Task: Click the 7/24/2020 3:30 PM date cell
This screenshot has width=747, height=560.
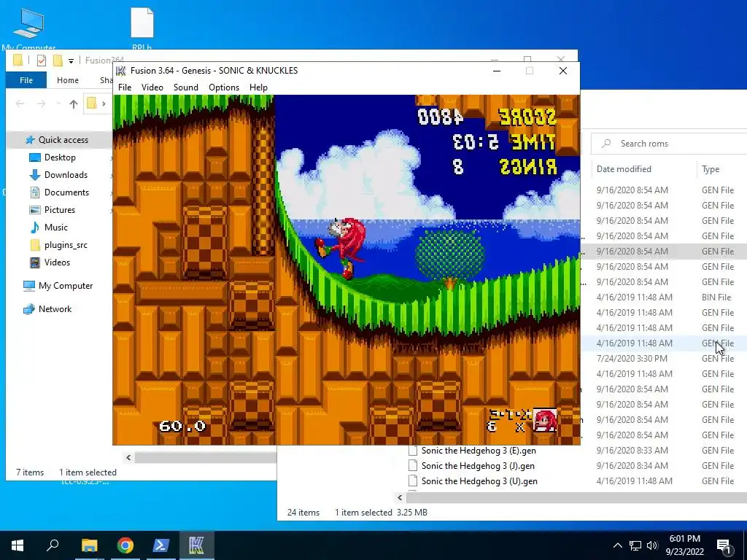Action: click(632, 359)
